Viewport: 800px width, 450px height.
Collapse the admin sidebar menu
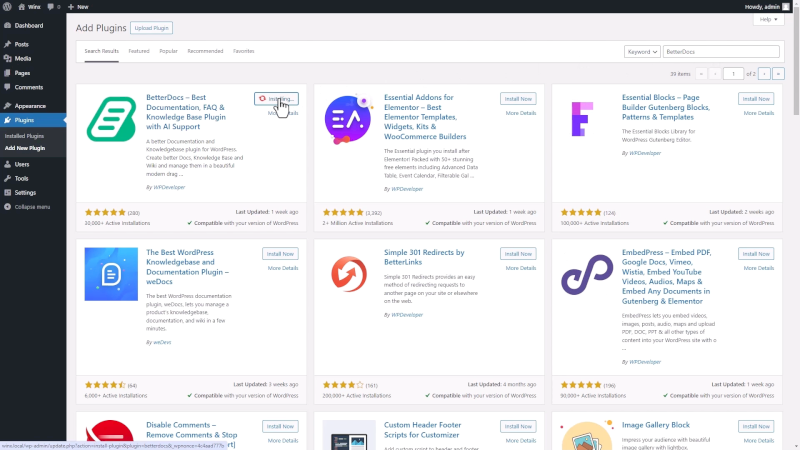(x=33, y=207)
